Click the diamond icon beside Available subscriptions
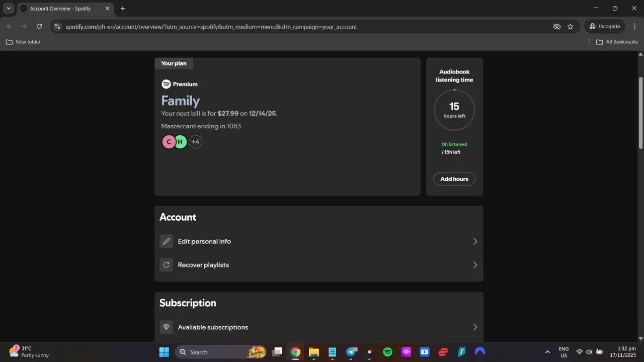Viewport: 644px width, 362px height. click(x=166, y=327)
